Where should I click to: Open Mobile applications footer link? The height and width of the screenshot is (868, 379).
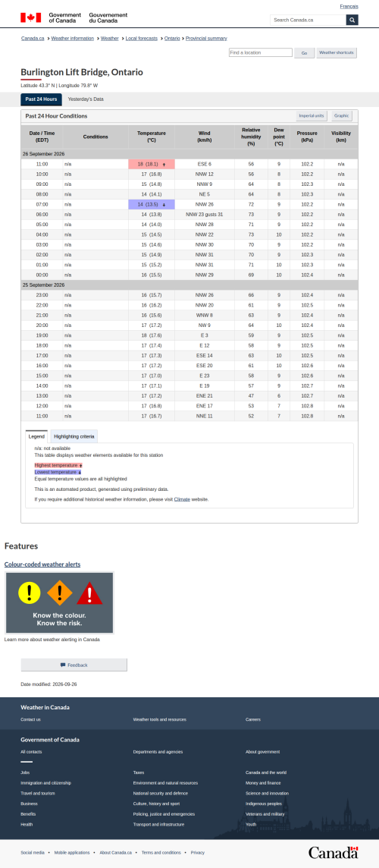[72, 853]
